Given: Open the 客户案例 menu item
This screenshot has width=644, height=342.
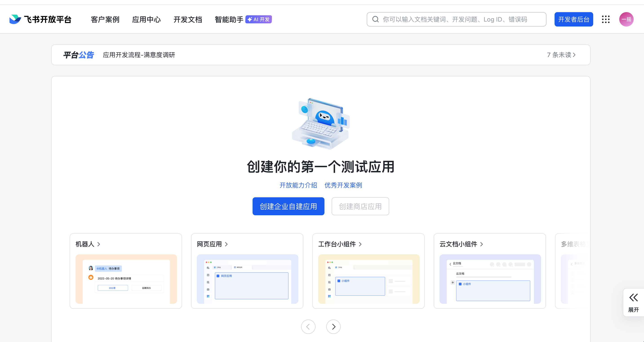Looking at the screenshot, I should (105, 19).
